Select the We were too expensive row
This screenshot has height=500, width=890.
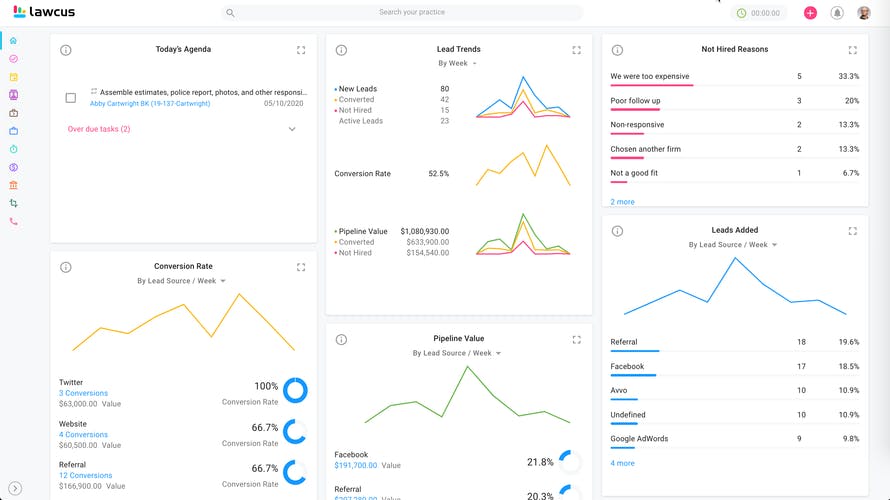734,78
